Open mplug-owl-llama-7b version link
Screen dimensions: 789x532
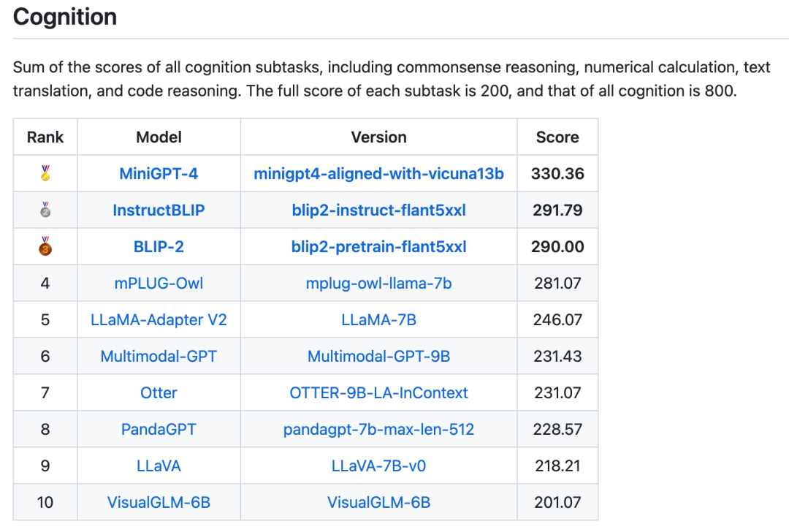click(378, 284)
